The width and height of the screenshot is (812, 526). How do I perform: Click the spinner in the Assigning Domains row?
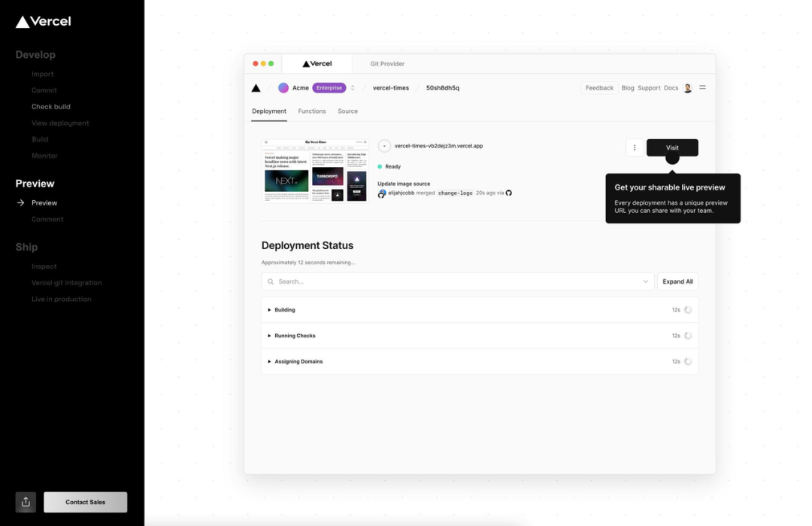tap(688, 362)
